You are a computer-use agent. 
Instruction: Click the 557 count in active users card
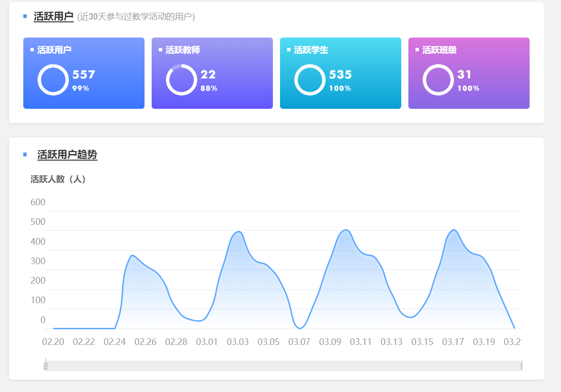pos(84,75)
